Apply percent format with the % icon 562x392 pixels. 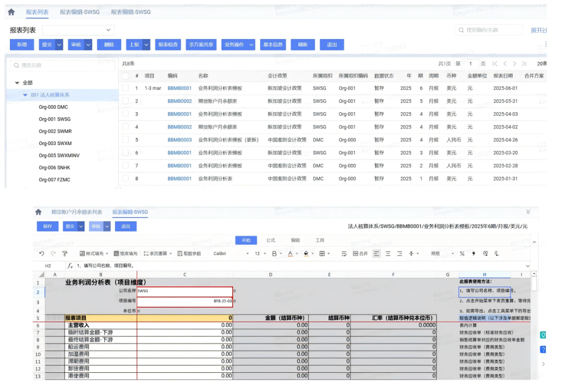462,254
